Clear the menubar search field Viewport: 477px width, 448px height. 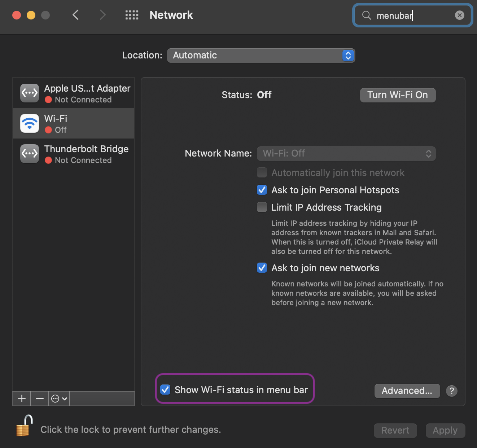click(x=459, y=15)
